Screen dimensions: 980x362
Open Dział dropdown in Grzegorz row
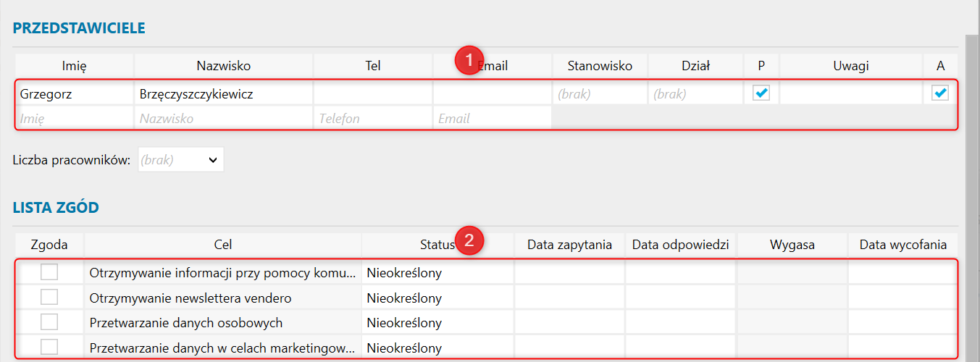click(x=695, y=93)
